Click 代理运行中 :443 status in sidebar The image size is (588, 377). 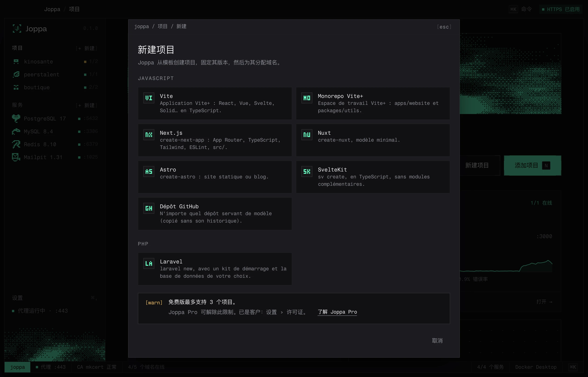coord(40,311)
